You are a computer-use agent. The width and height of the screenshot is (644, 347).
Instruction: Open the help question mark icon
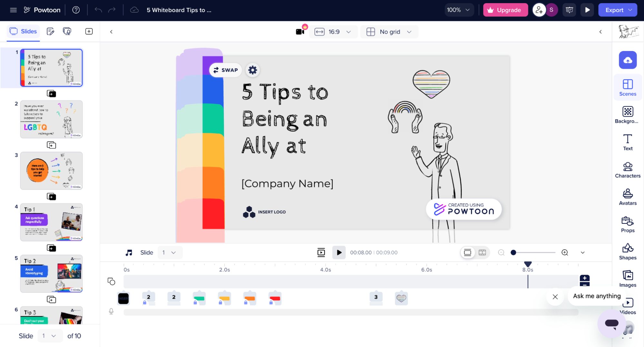point(76,10)
